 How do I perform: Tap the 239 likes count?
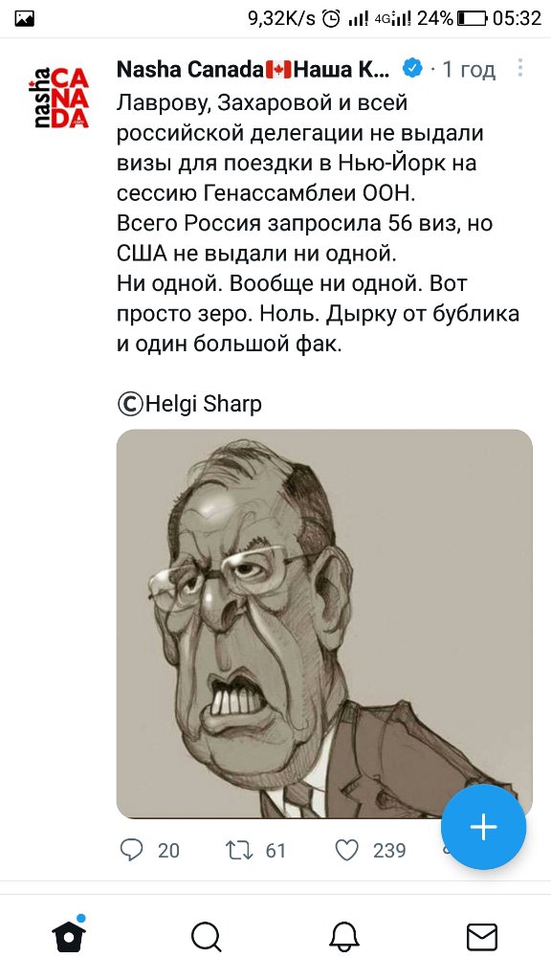click(x=390, y=851)
